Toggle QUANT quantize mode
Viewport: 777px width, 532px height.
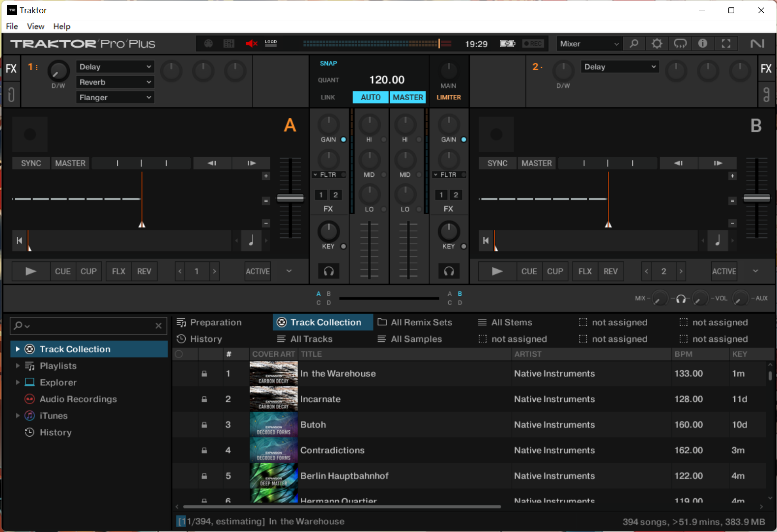click(x=328, y=80)
